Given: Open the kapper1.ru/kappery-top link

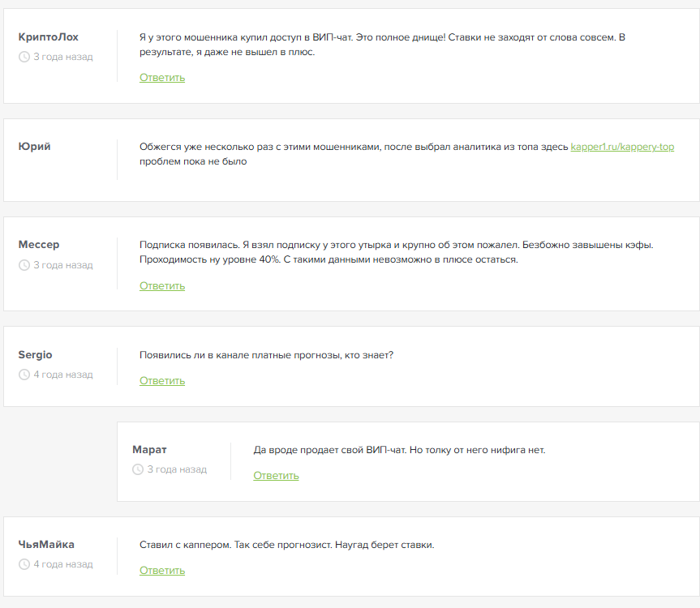Looking at the screenshot, I should pyautogui.click(x=622, y=147).
